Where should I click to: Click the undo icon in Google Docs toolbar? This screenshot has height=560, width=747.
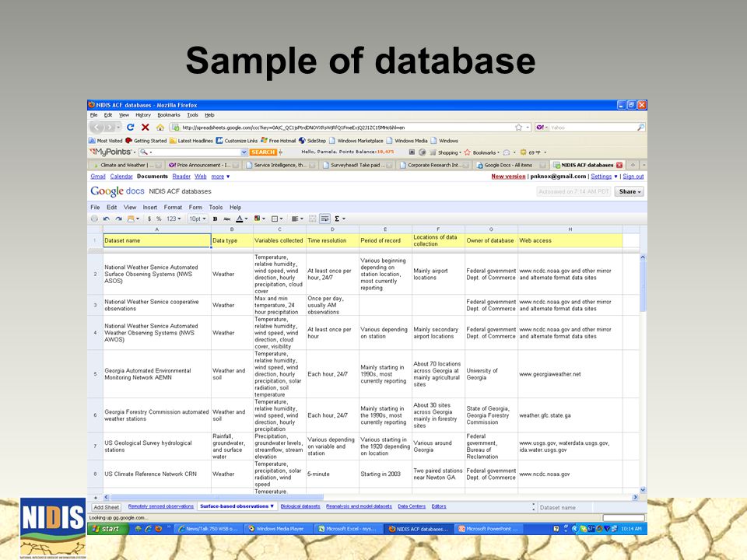(107, 219)
